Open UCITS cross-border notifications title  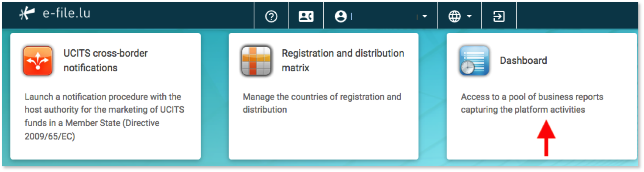(106, 61)
